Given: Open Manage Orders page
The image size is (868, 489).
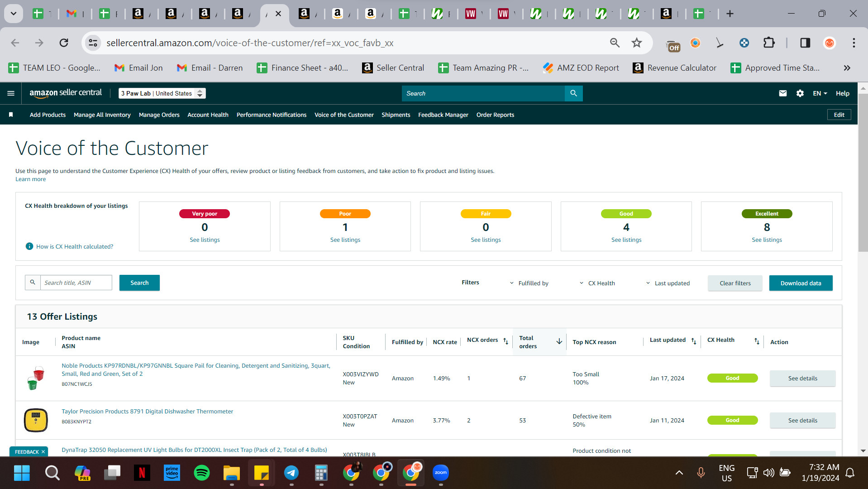Looking at the screenshot, I should (159, 115).
